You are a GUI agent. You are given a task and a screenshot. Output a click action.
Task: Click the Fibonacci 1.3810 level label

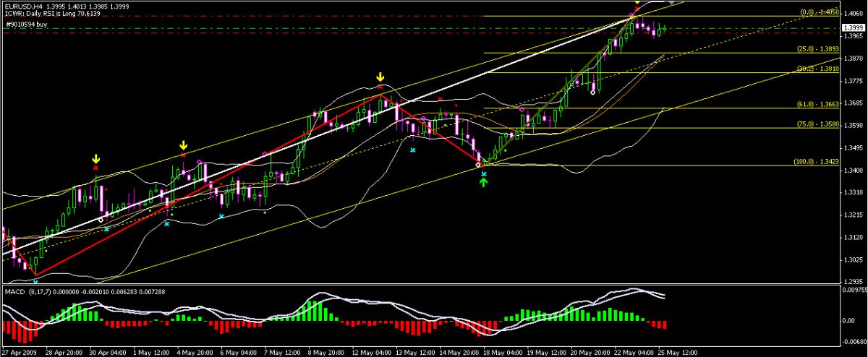[817, 69]
